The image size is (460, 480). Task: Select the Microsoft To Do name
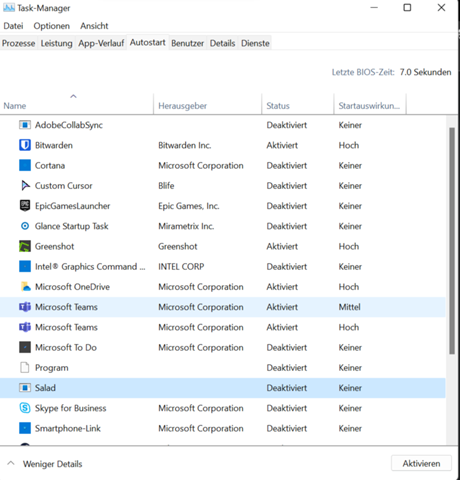point(66,347)
